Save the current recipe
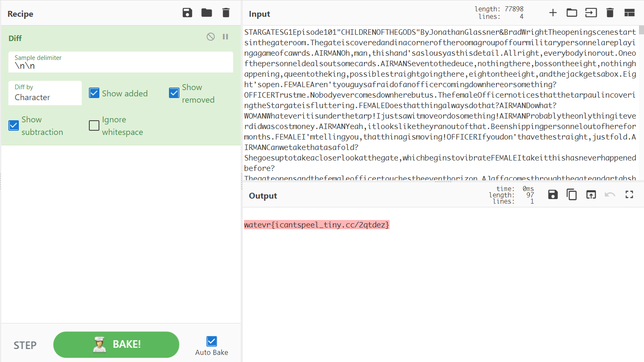Image resolution: width=644 pixels, height=362 pixels. (x=187, y=13)
